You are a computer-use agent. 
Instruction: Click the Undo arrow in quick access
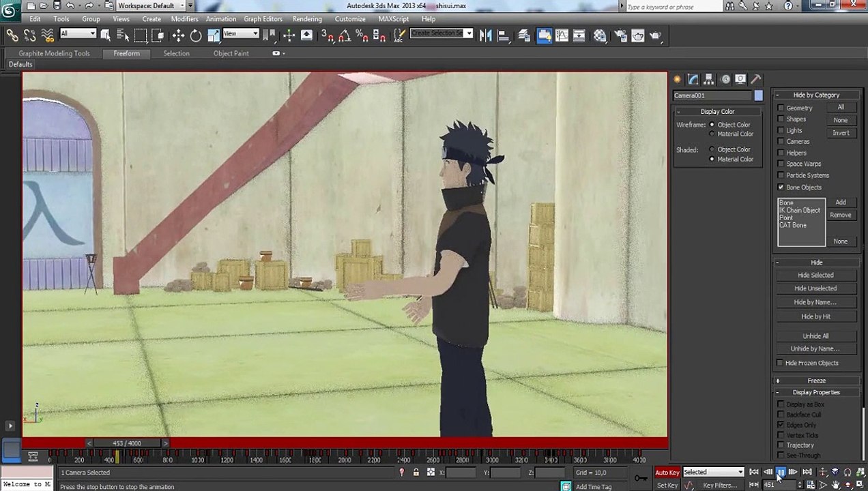[70, 5]
